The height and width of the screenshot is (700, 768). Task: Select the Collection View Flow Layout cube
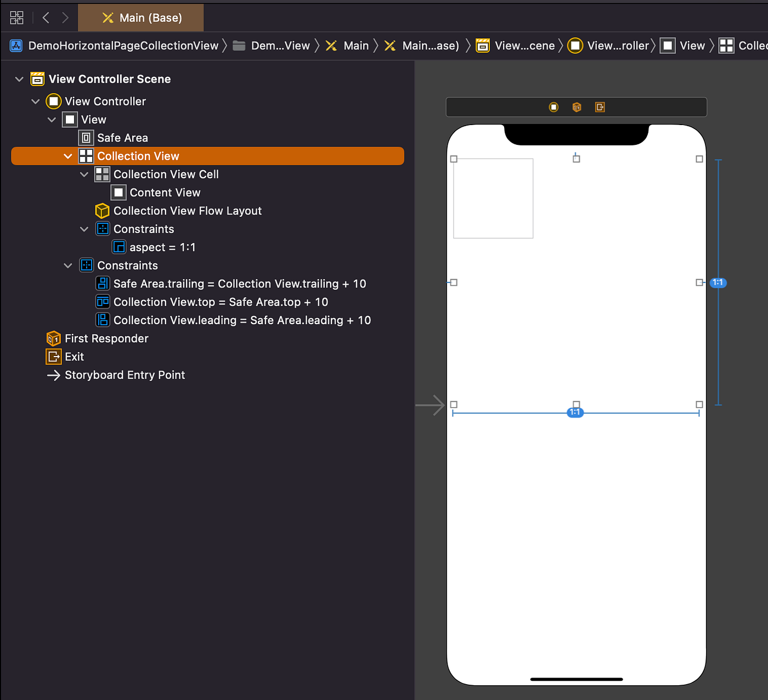pyautogui.click(x=102, y=211)
